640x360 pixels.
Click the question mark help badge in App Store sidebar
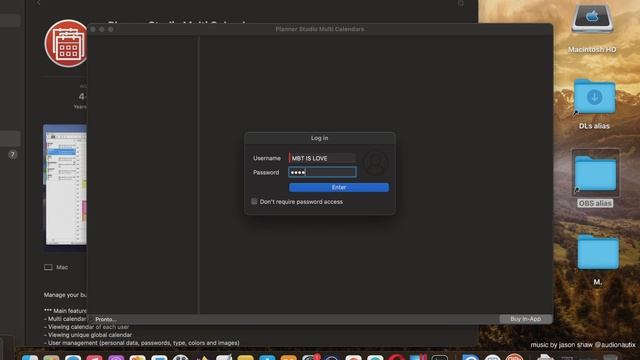pyautogui.click(x=13, y=154)
